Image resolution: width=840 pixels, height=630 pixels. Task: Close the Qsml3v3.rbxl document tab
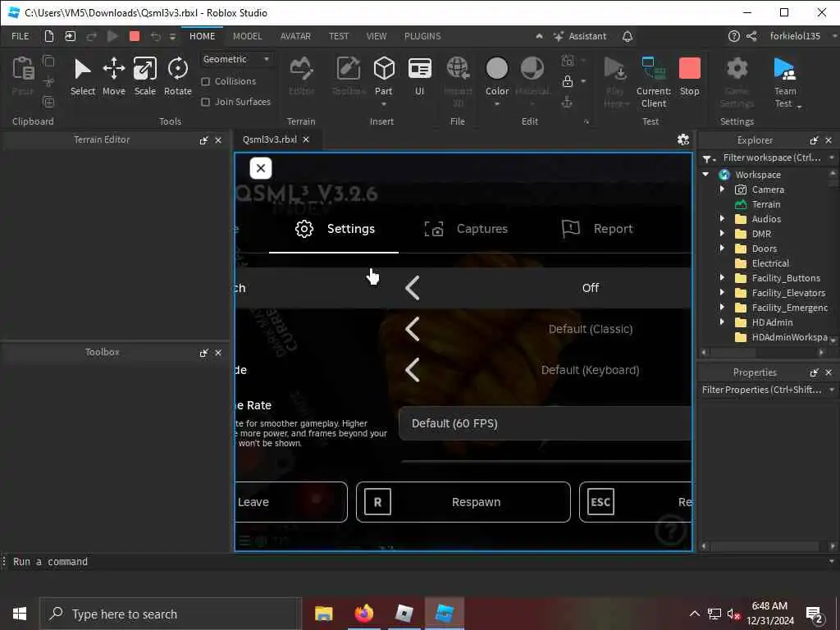click(306, 139)
